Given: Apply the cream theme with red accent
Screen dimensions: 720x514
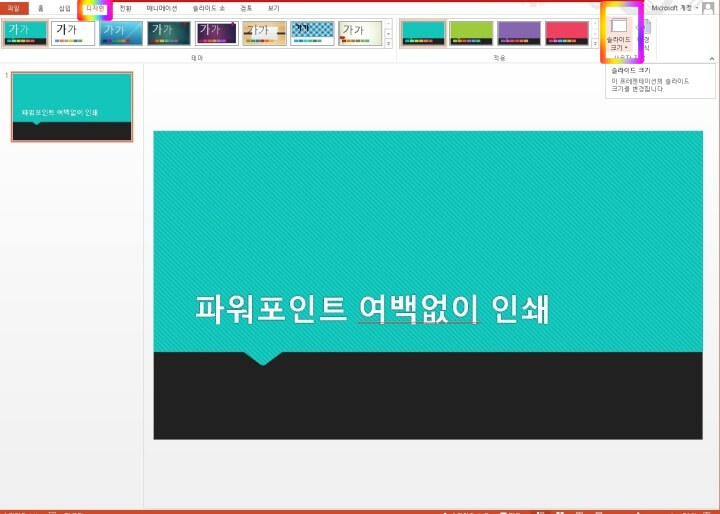Looking at the screenshot, I should coord(360,34).
